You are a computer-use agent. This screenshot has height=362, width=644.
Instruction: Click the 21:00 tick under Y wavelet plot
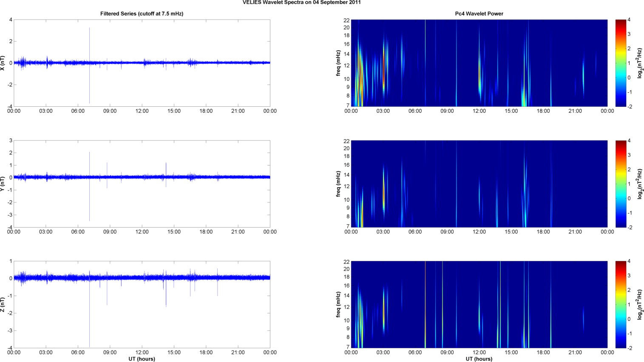575,232
